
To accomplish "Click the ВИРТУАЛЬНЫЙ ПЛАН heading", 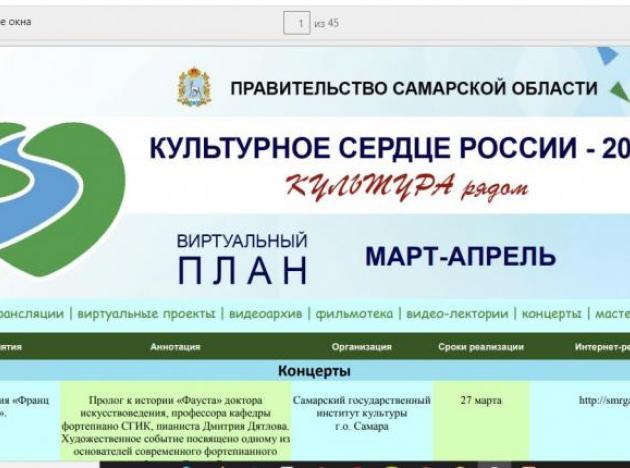I will [242, 258].
